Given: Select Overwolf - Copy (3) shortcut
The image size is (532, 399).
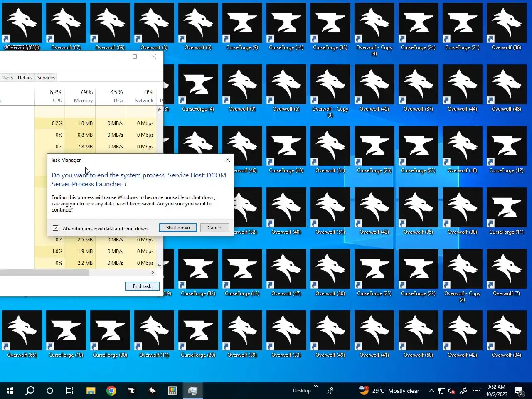Looking at the screenshot, I should [330, 91].
